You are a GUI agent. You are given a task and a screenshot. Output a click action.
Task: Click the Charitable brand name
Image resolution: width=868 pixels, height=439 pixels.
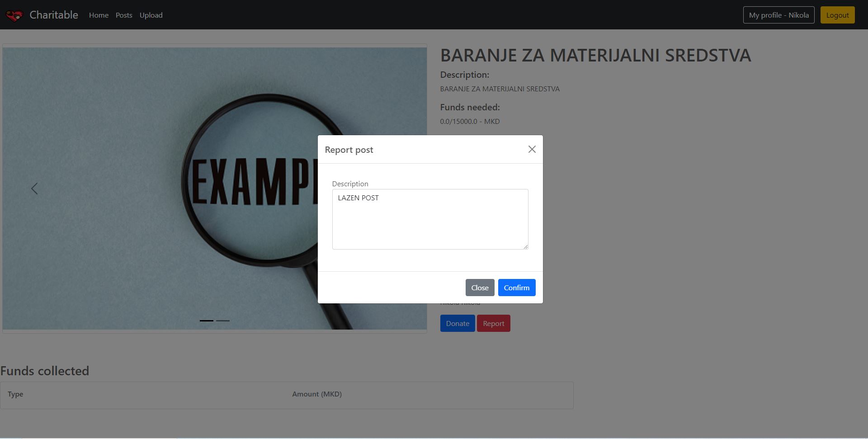click(54, 15)
